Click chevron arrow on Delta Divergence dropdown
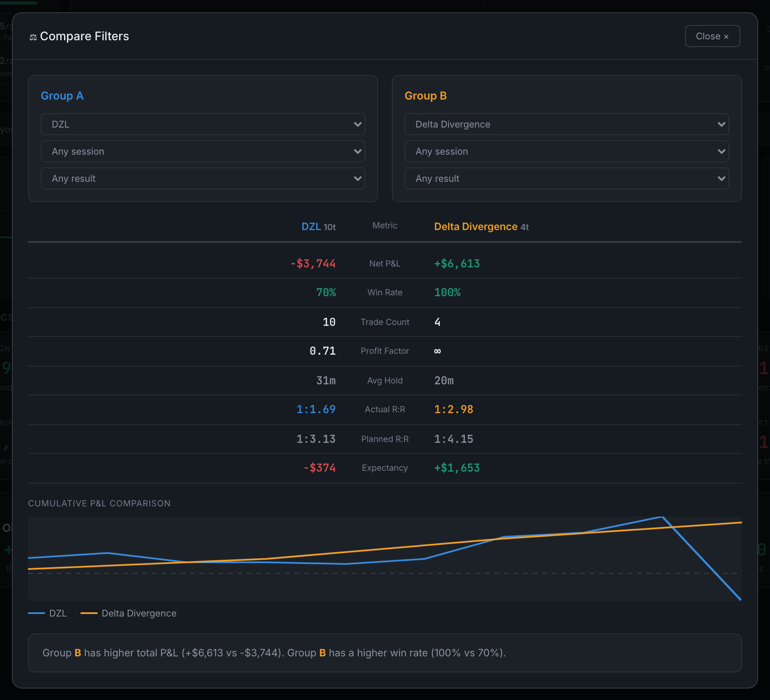The image size is (770, 700). (721, 124)
